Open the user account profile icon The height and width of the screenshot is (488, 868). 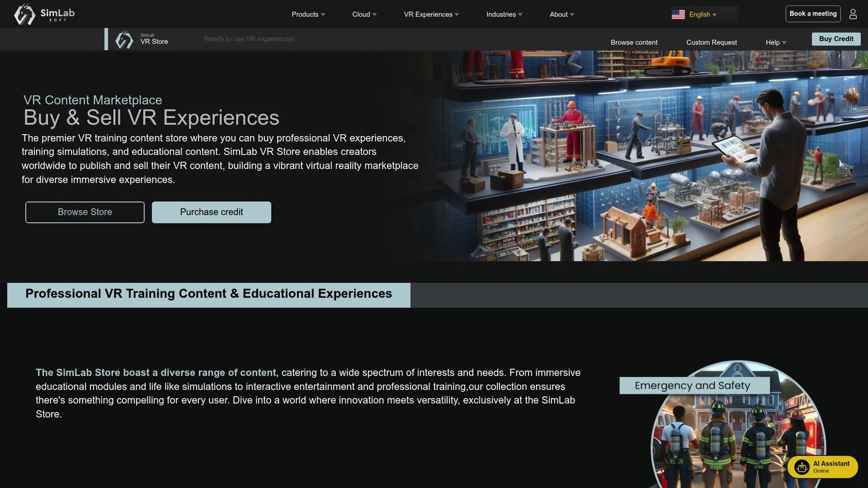pyautogui.click(x=853, y=14)
